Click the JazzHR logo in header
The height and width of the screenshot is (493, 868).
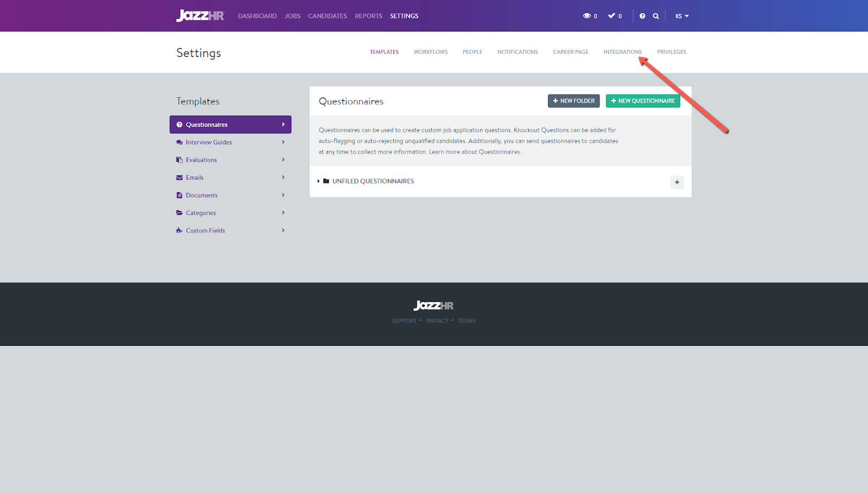coord(200,16)
